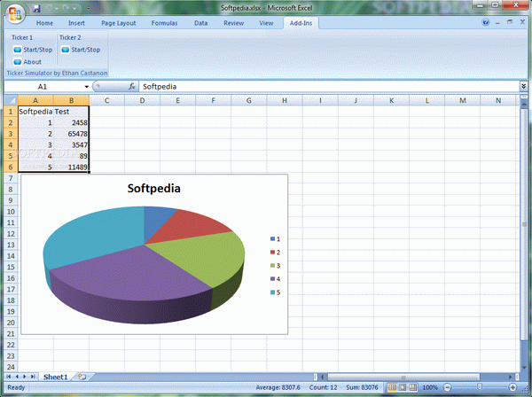Select the Sheet1 worksheet tab
The width and height of the screenshot is (532, 397).
[55, 377]
